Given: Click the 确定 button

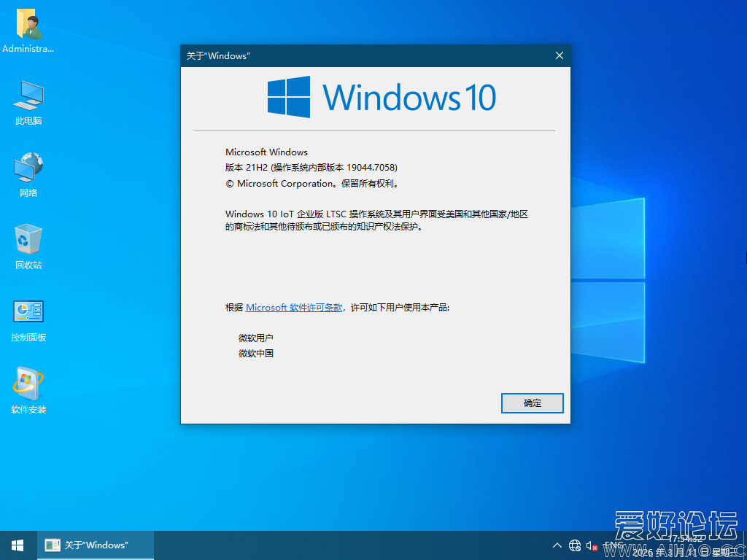Looking at the screenshot, I should point(532,403).
